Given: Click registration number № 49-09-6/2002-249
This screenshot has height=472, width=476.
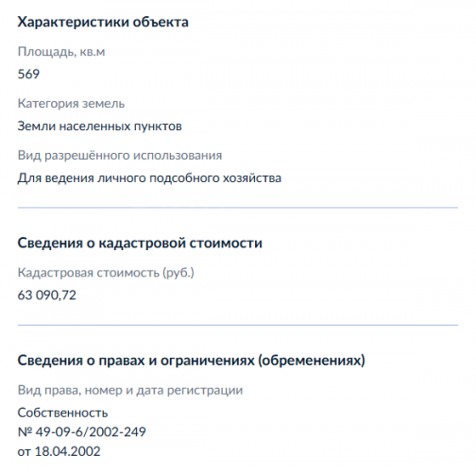Looking at the screenshot, I should point(82,432).
